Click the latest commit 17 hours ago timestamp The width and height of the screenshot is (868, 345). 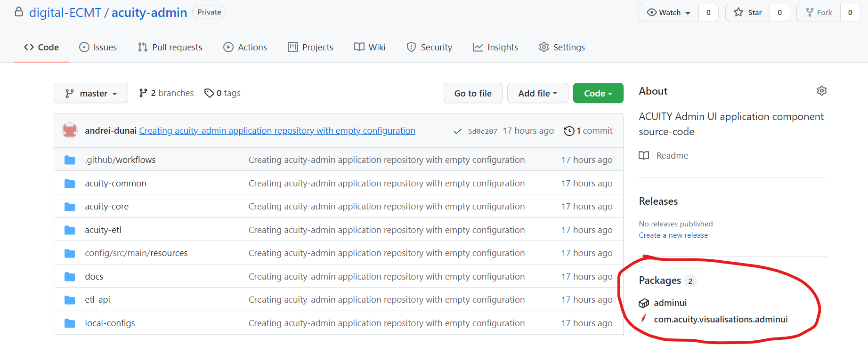528,131
